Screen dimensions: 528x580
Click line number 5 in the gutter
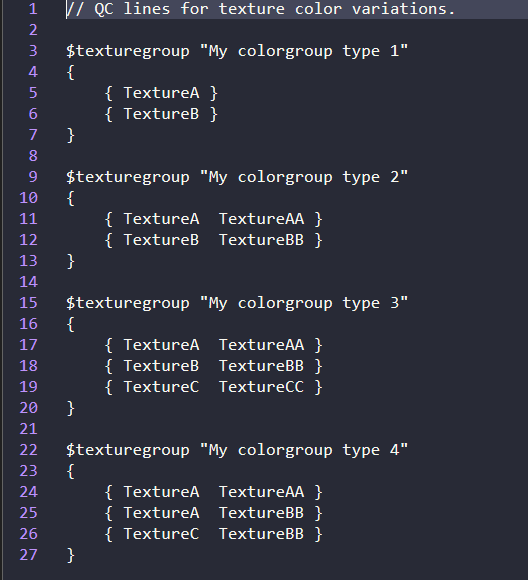pyautogui.click(x=33, y=93)
